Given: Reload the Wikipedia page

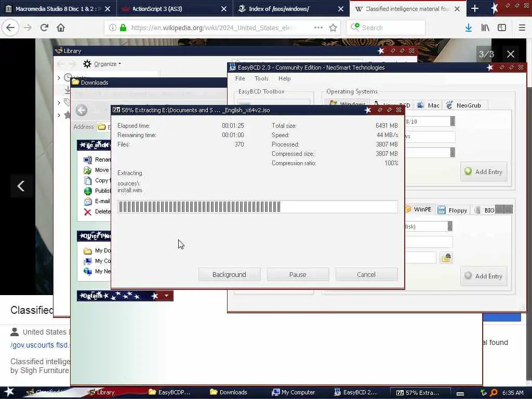Looking at the screenshot, I should point(44,28).
